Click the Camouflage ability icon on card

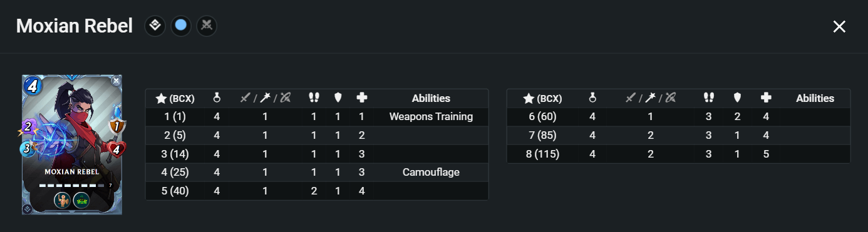coord(81,200)
